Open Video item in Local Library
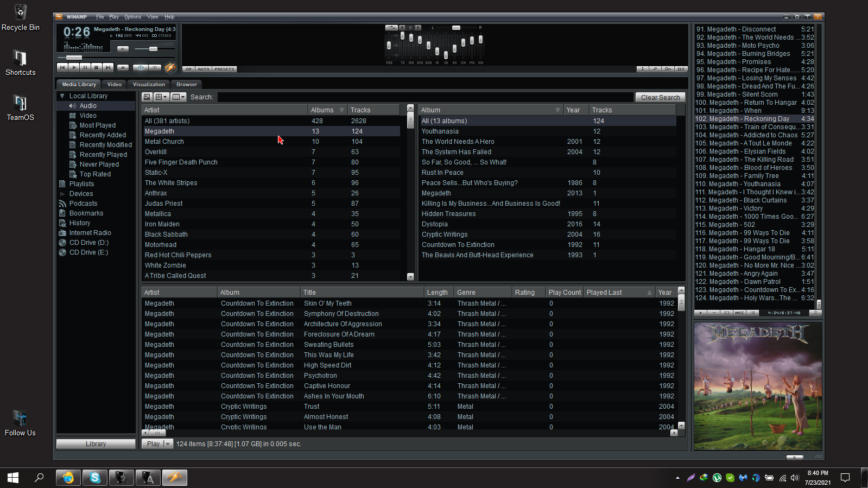Image resolution: width=868 pixels, height=488 pixels. coord(88,116)
